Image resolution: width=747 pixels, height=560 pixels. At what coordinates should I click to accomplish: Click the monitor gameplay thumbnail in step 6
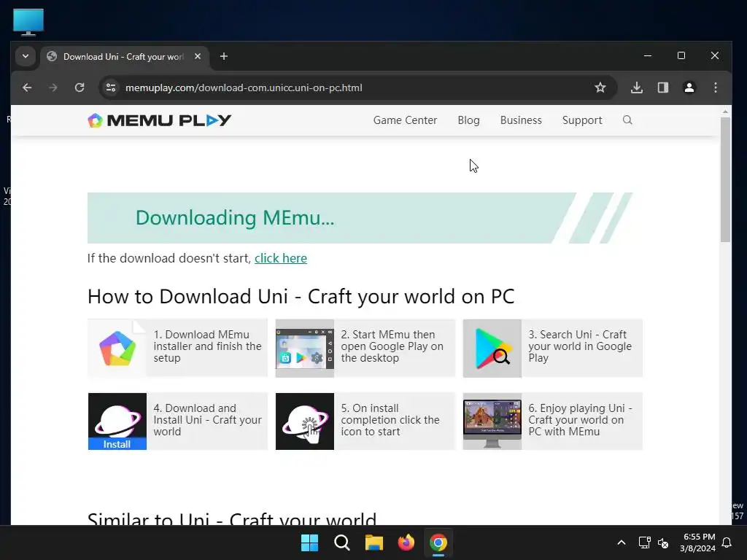(x=492, y=421)
